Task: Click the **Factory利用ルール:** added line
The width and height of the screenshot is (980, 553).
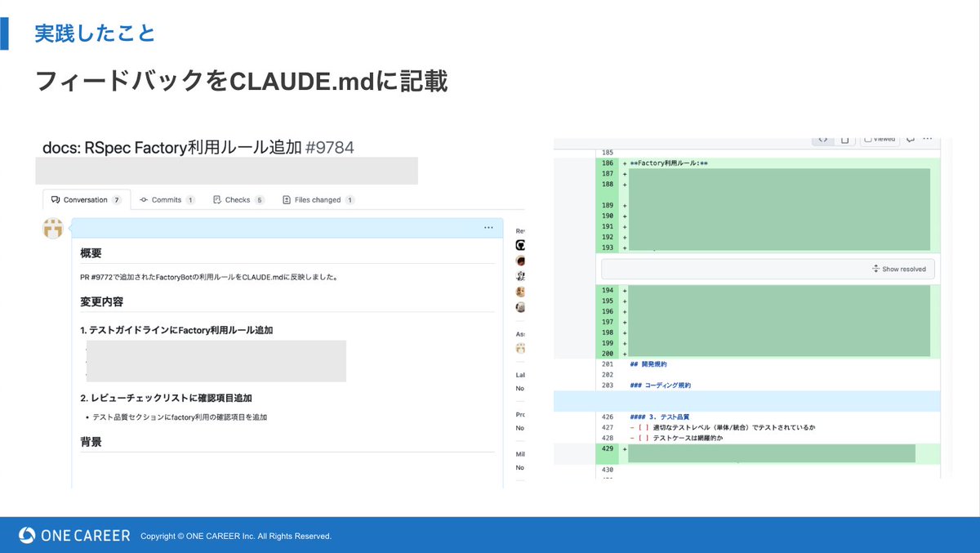Action: pyautogui.click(x=669, y=163)
